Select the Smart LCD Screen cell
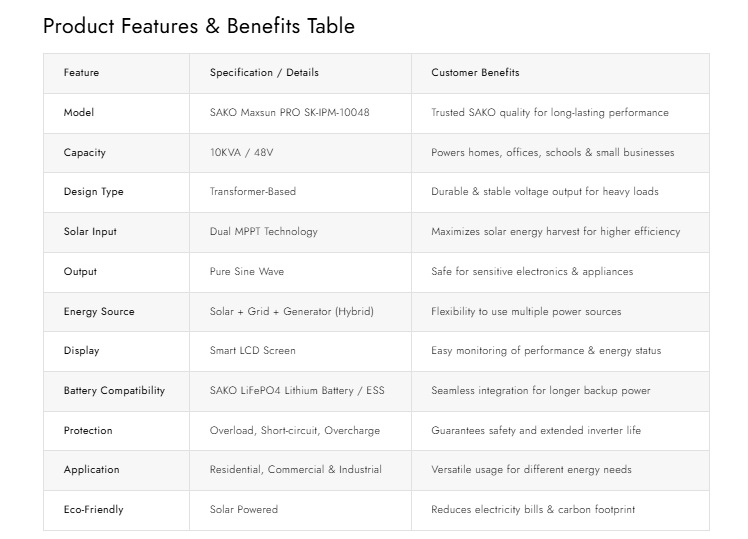Screen dimensions: 748x539 (x=252, y=351)
